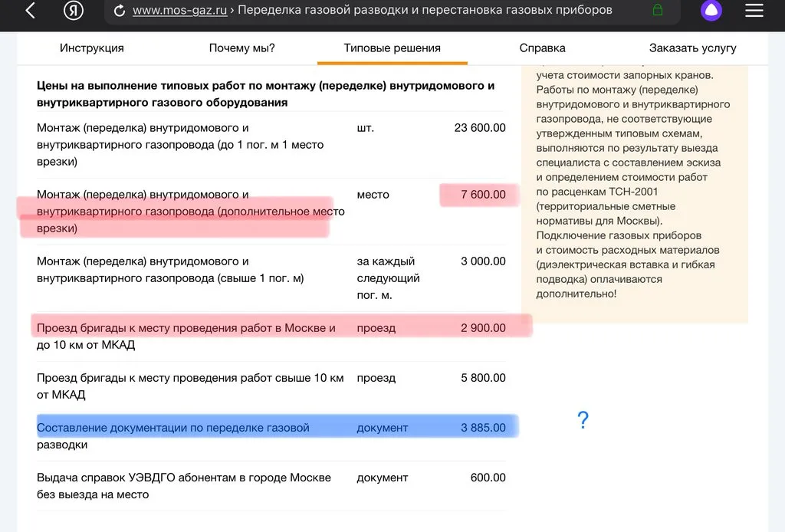Click sidebar text 'оплачиваются дополнительно!'
The height and width of the screenshot is (532, 785).
(599, 286)
